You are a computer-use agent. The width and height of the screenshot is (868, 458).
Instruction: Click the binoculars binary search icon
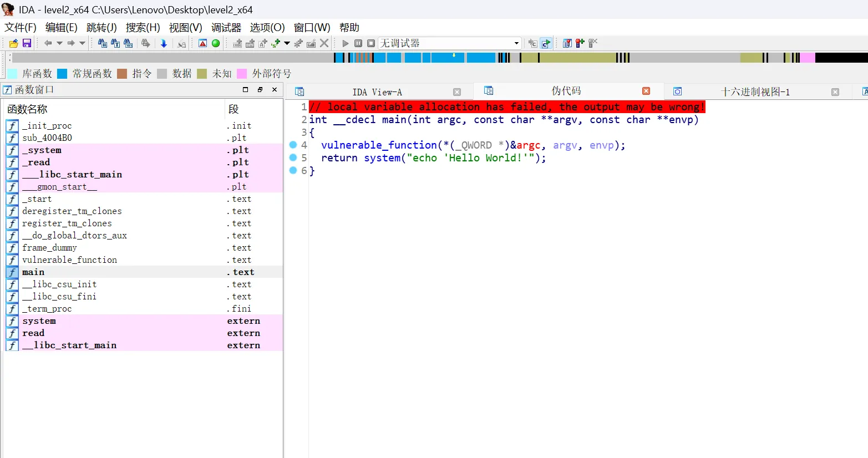[x=128, y=43]
